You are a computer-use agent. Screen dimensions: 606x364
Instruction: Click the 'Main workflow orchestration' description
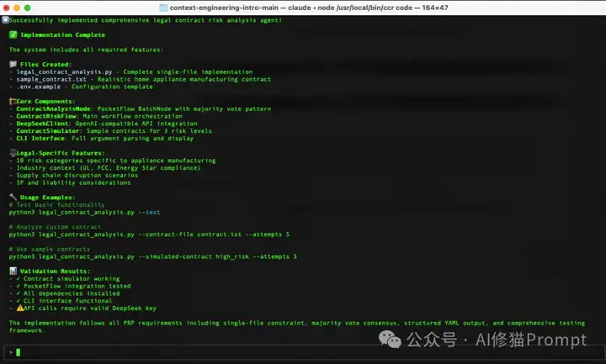[x=132, y=116]
